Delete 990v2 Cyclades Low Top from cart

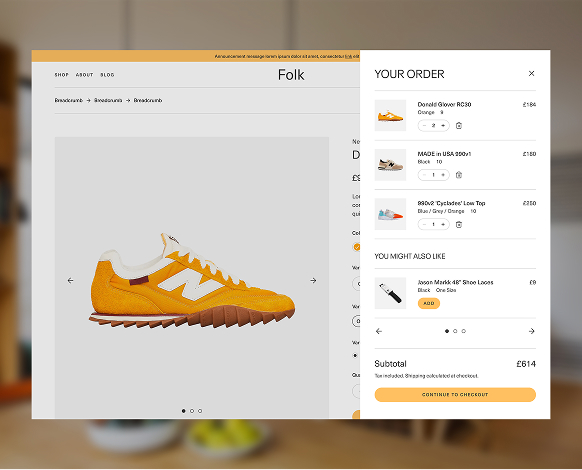(x=459, y=224)
